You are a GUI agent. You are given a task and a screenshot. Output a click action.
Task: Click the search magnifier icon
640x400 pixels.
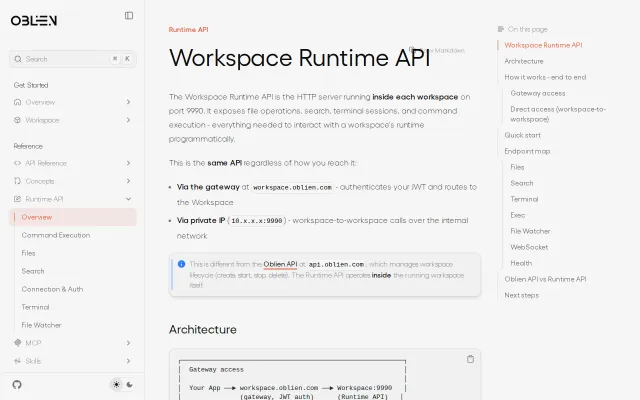point(18,59)
